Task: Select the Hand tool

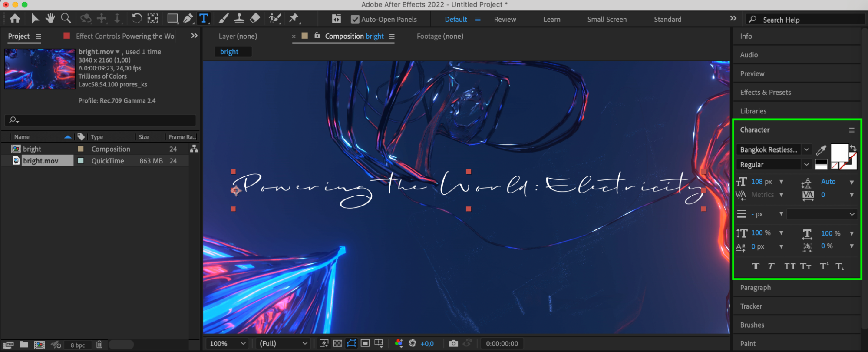Action: (x=50, y=19)
